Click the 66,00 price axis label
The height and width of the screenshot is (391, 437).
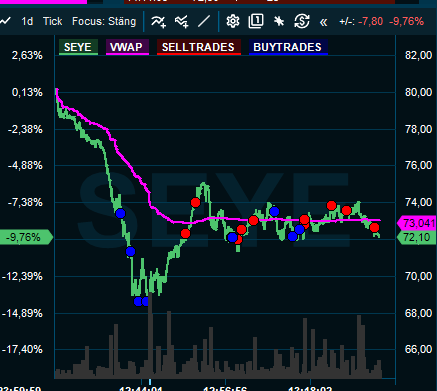[418, 349]
